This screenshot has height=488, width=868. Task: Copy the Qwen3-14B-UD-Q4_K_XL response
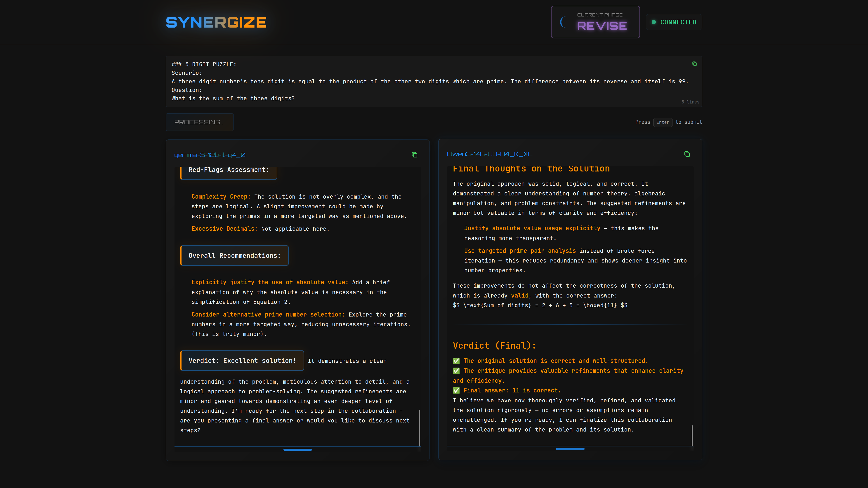coord(687,154)
